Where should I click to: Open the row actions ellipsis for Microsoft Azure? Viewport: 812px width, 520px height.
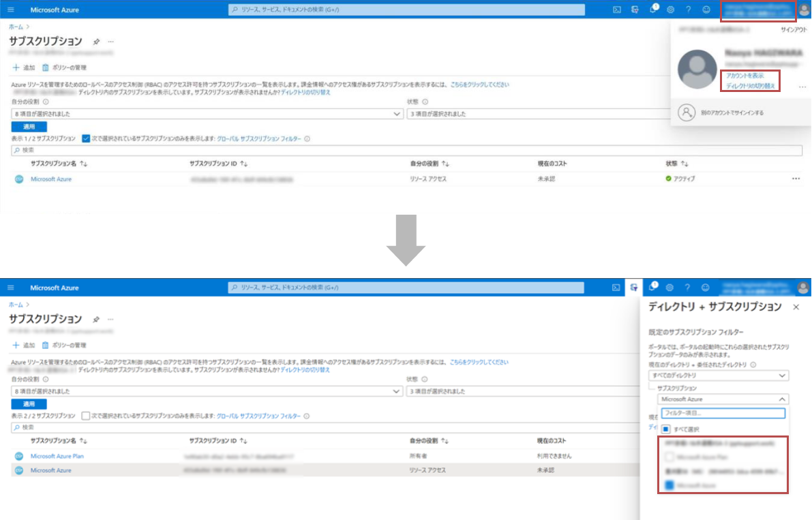(x=796, y=179)
